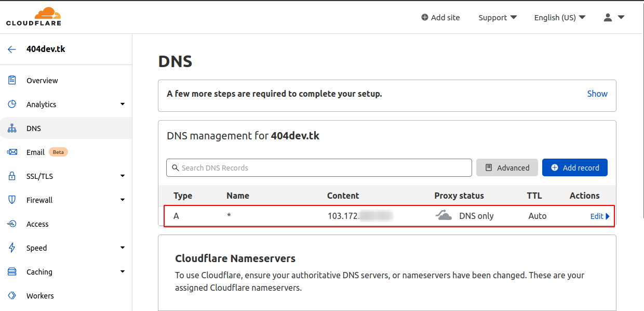This screenshot has width=644, height=311.
Task: Click the Auto TTL value
Action: 538,216
